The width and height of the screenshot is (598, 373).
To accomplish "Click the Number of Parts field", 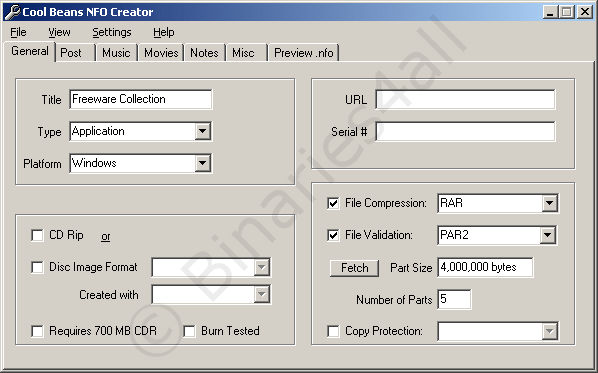I will [x=454, y=299].
